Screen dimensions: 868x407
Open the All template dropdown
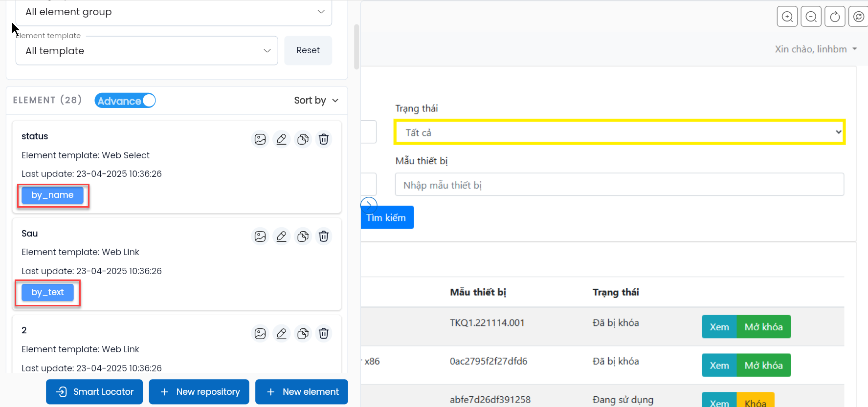click(x=147, y=51)
